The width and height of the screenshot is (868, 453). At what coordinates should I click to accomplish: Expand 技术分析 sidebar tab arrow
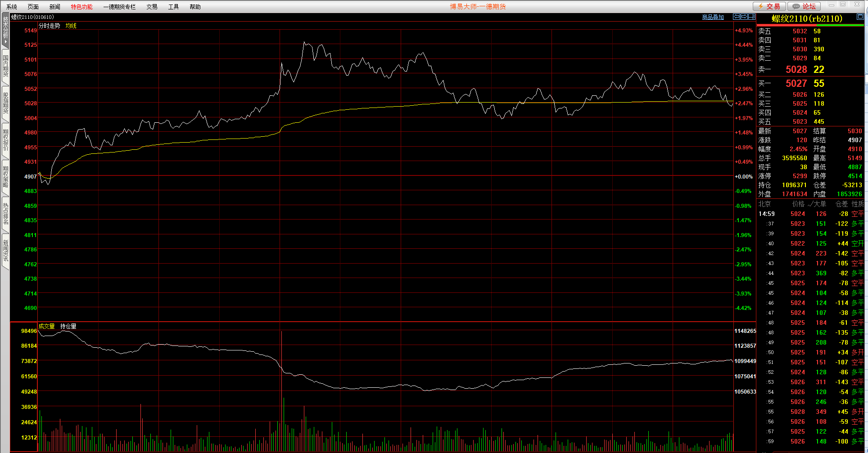[5, 41]
